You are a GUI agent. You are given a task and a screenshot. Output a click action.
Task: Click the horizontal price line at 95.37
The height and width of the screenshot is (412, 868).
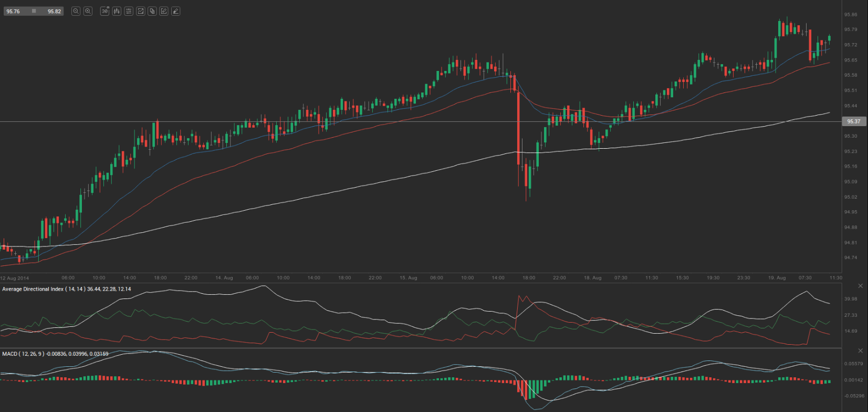click(368, 121)
